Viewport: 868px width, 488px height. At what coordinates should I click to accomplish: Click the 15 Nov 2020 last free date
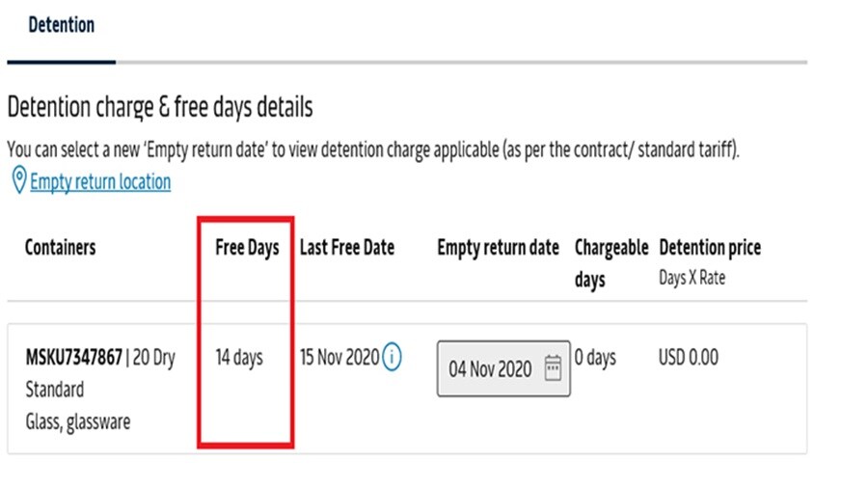[x=339, y=358]
